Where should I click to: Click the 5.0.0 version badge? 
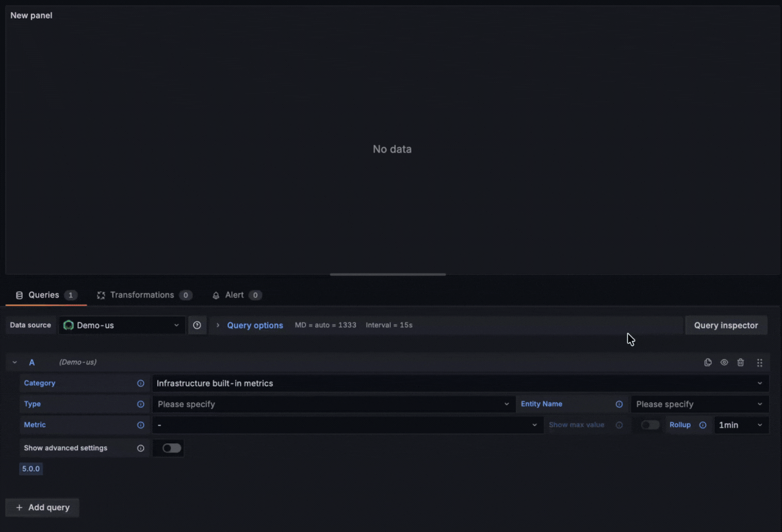coord(31,469)
